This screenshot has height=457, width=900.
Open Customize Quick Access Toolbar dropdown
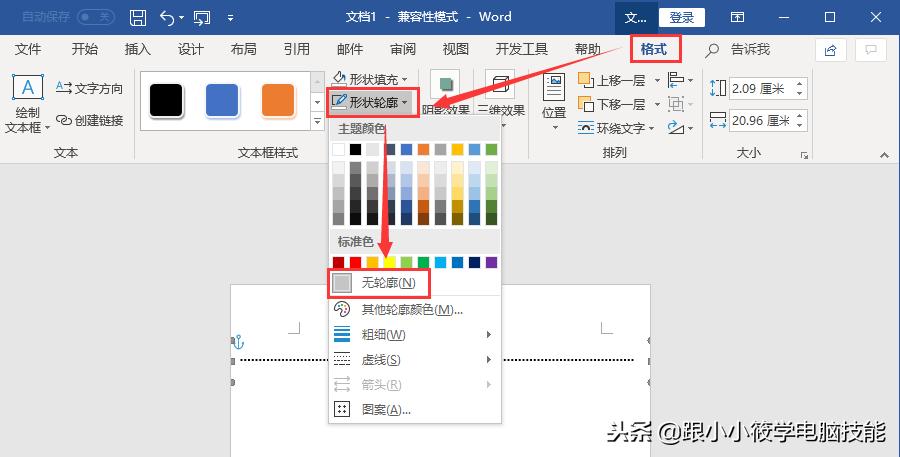(x=230, y=18)
